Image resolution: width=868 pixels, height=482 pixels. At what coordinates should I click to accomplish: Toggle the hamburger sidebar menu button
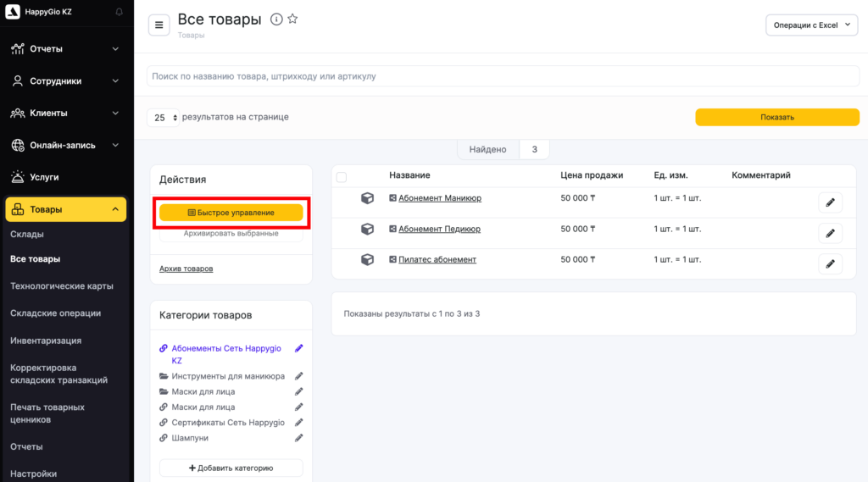click(159, 25)
